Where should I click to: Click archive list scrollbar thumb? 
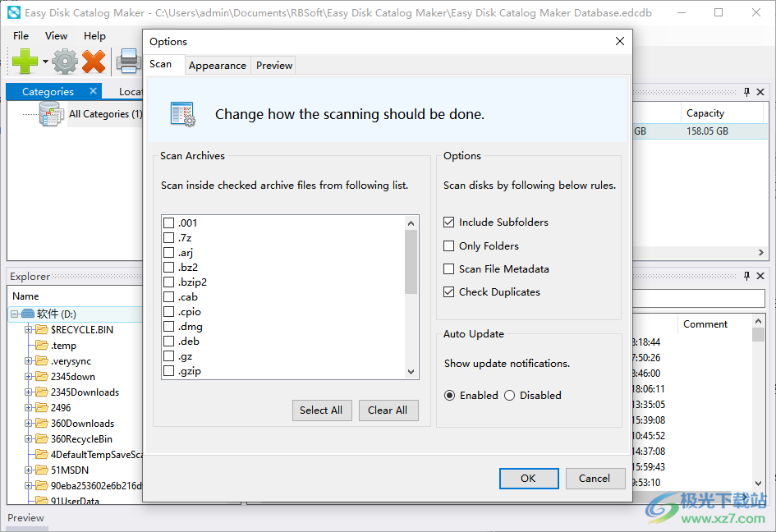(x=411, y=262)
